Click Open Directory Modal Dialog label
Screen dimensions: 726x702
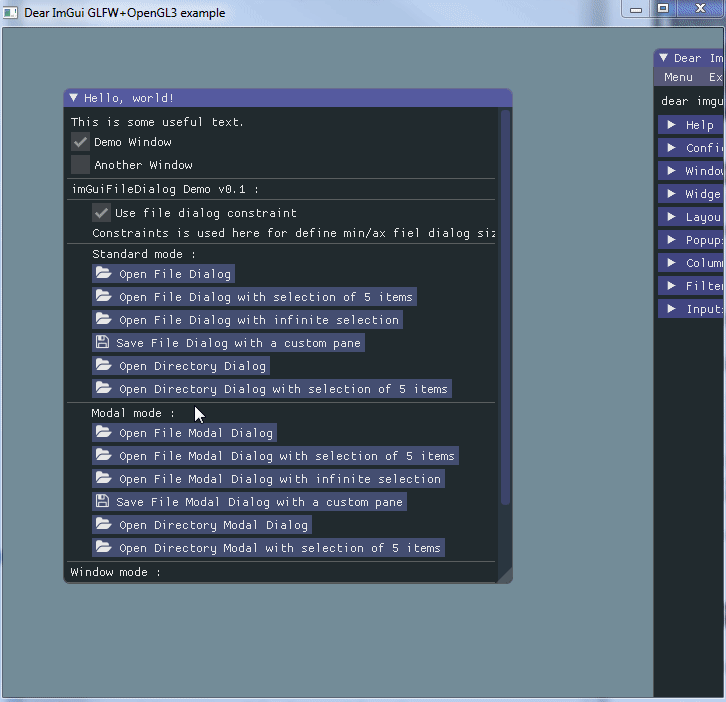pos(213,525)
